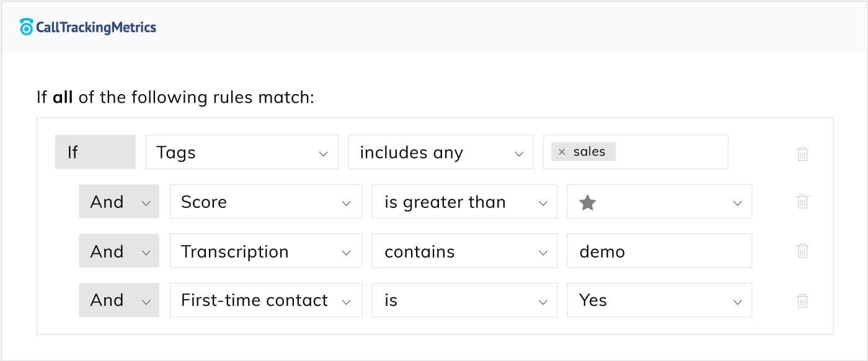The image size is (868, 361).
Task: Click the demo text input field
Action: (x=659, y=251)
